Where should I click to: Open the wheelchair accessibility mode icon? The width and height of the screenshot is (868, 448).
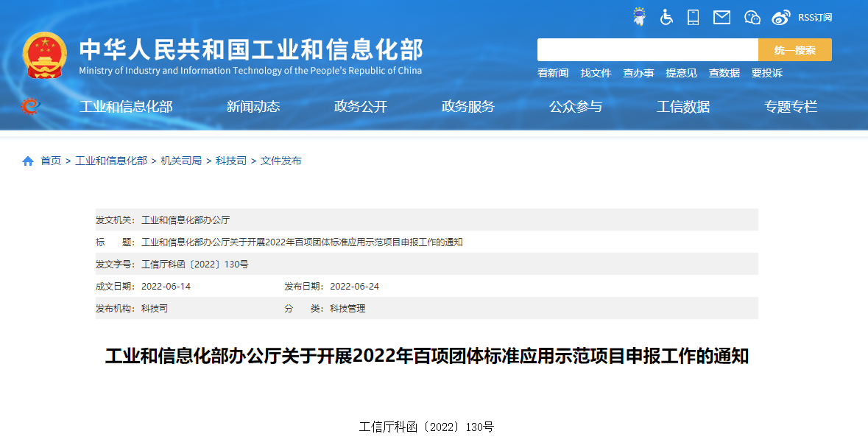point(666,17)
